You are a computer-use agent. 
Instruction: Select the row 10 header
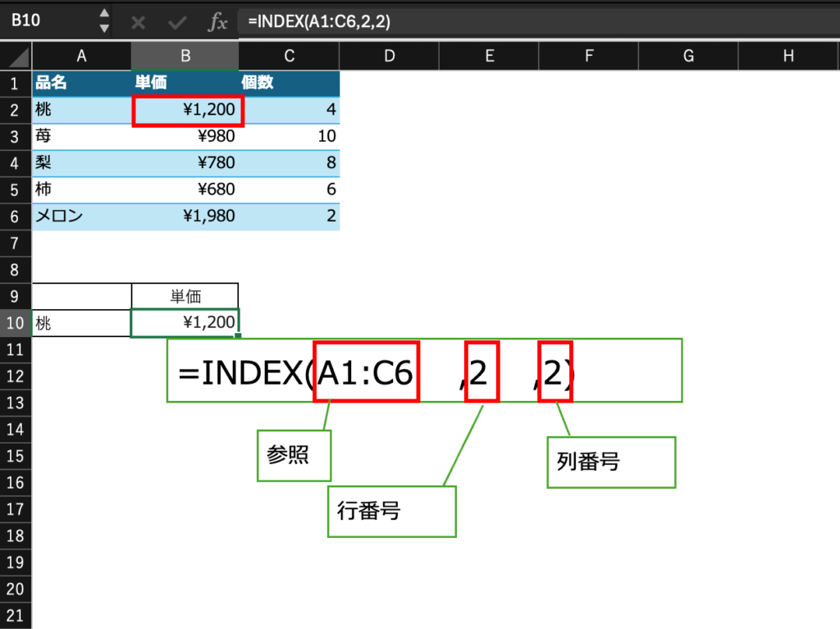point(16,323)
